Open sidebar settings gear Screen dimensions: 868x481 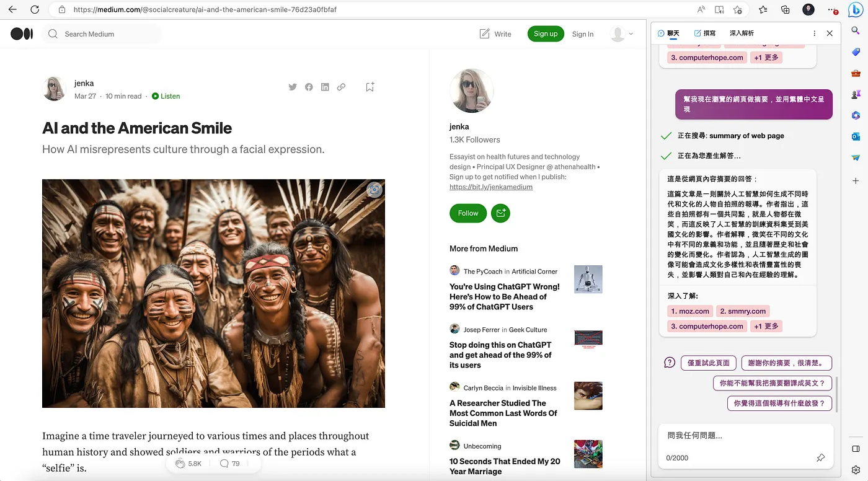856,470
